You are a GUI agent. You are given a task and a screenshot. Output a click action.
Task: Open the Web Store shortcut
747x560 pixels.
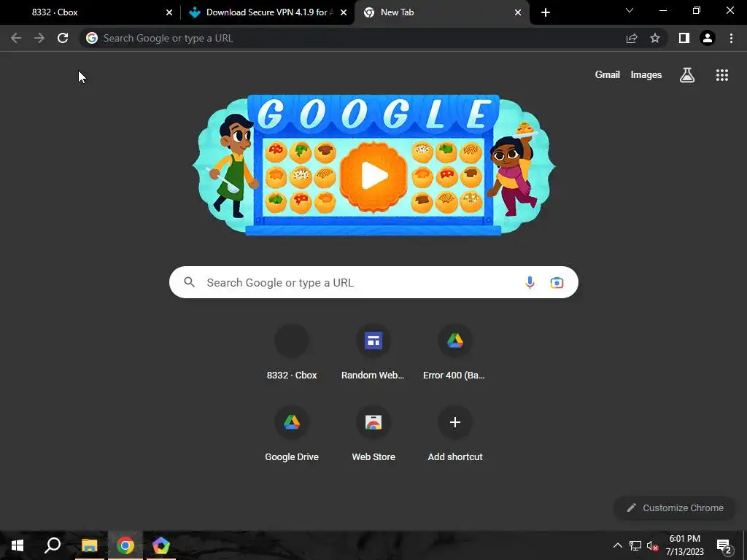(x=373, y=434)
